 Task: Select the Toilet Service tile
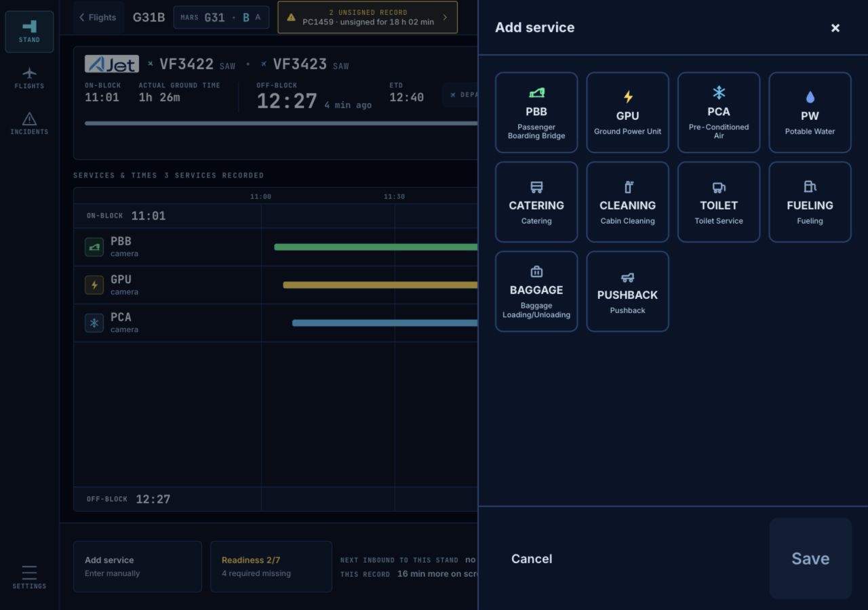[x=719, y=202]
